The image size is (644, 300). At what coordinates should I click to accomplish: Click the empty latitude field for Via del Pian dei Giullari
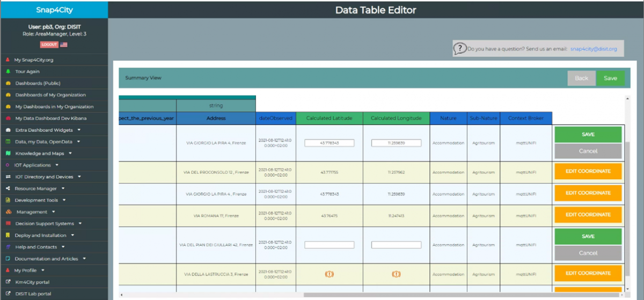click(x=329, y=245)
